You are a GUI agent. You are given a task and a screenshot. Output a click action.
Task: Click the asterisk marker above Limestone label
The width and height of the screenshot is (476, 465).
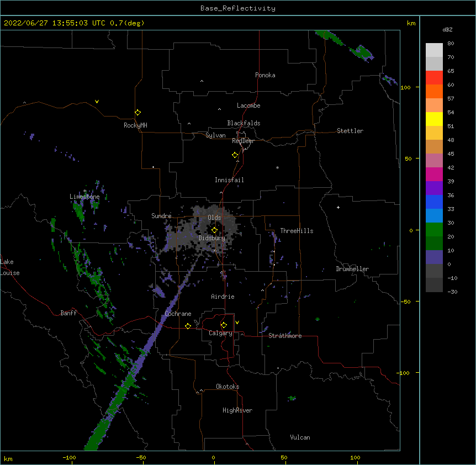click(84, 191)
